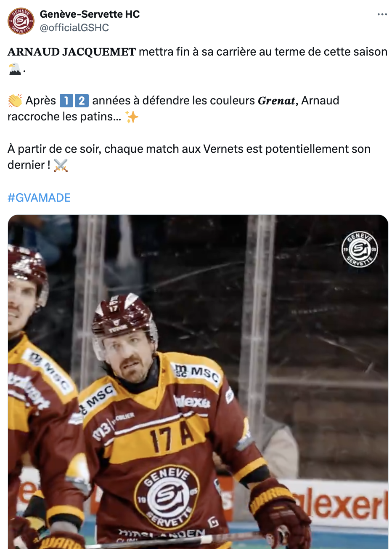Image resolution: width=392 pixels, height=549 pixels.
Task: Click the keycap 1 emoji
Action: [66, 101]
